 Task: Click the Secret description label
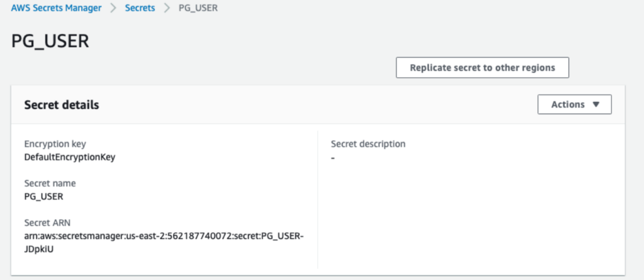369,144
